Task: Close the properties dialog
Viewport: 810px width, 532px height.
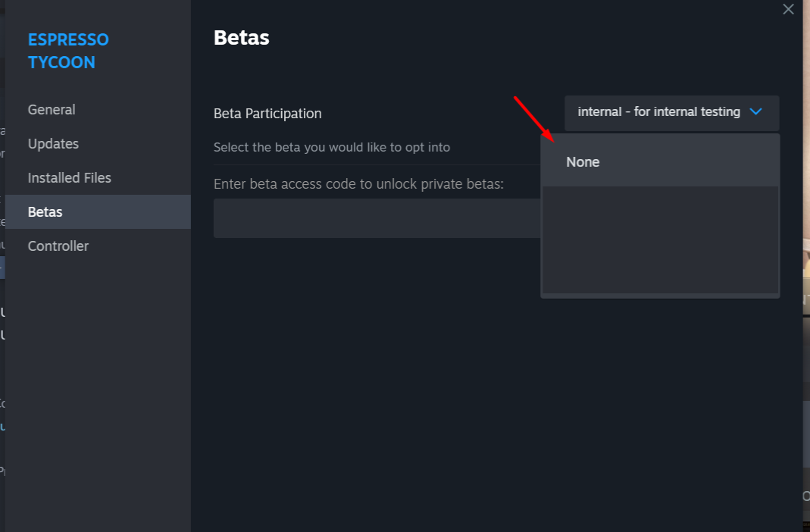Action: (788, 9)
